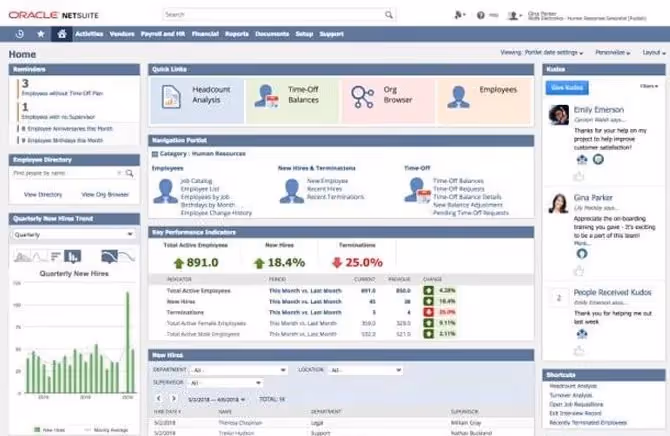Open the Payroll and HR menu
The width and height of the screenshot is (670, 436).
pyautogui.click(x=163, y=34)
